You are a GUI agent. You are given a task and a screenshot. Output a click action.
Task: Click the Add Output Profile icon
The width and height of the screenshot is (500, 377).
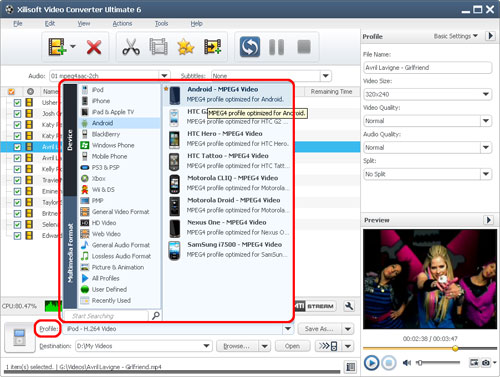(x=213, y=47)
